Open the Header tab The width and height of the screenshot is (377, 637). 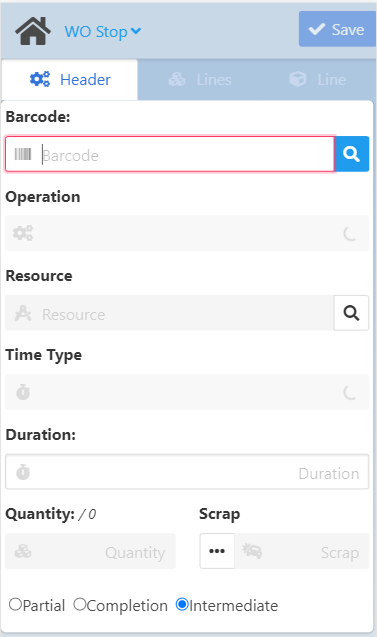tap(70, 80)
